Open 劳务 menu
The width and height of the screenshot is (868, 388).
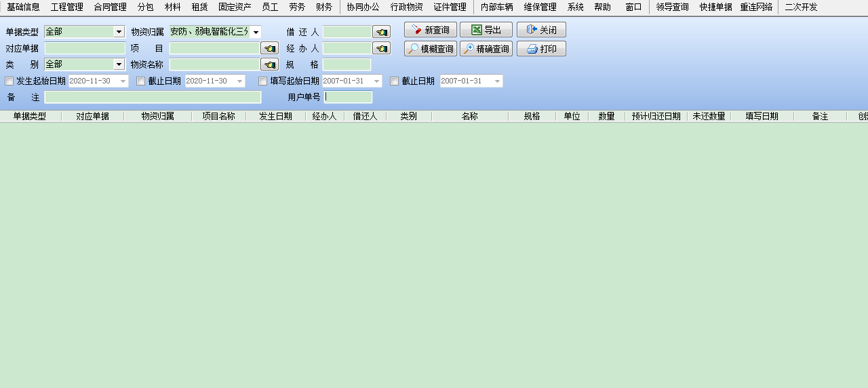tap(297, 7)
